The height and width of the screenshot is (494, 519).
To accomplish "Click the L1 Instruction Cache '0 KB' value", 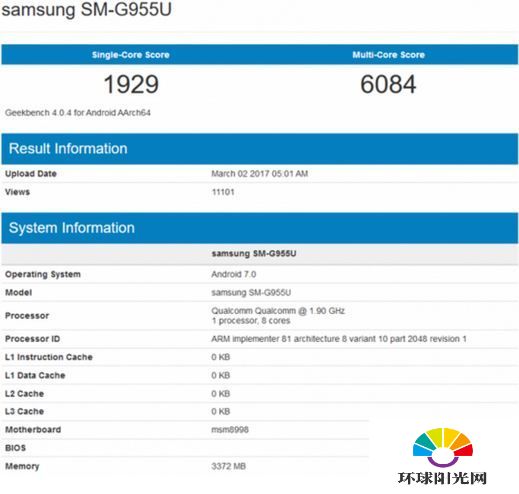I will coord(221,357).
